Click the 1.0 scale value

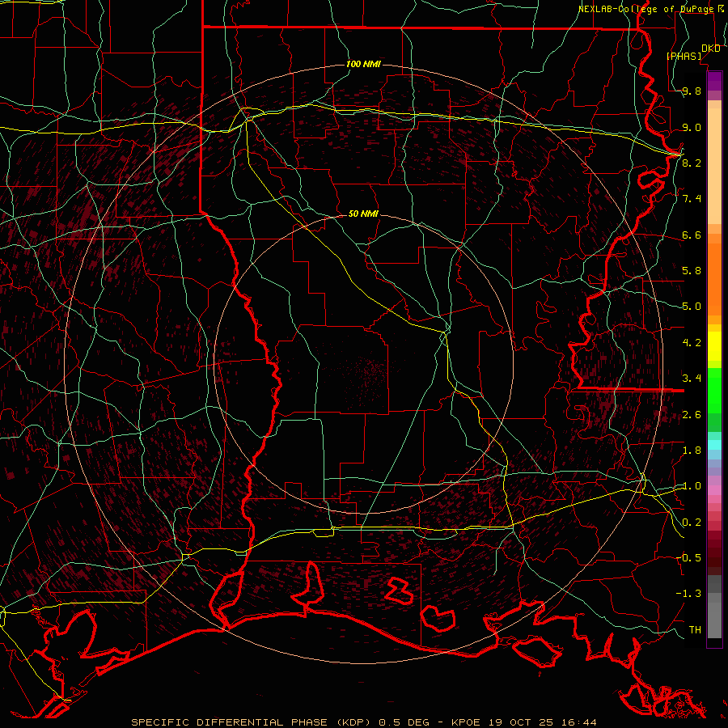click(692, 486)
